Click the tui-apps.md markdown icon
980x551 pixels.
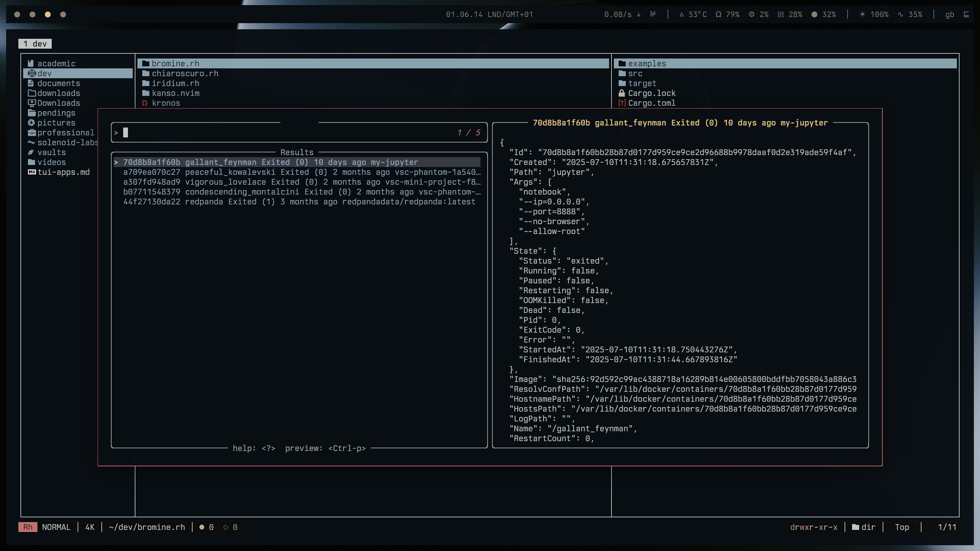tap(32, 172)
